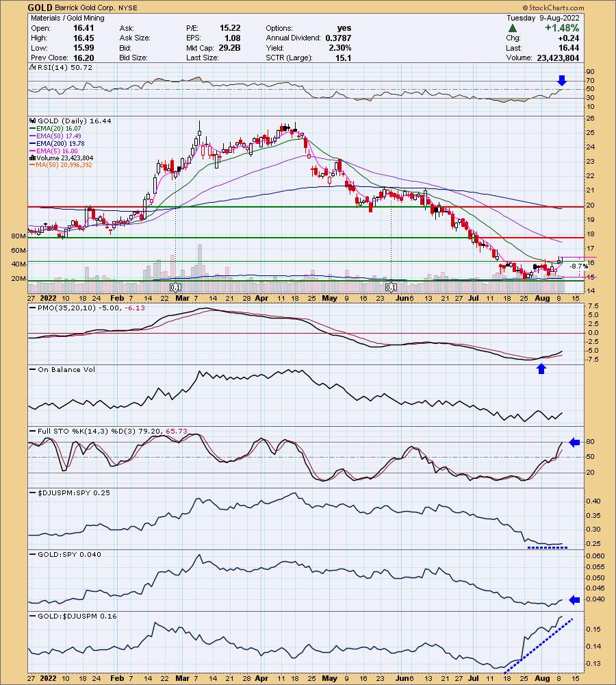Click the 0.1 dividend marker near Jun
616x685 pixels.
392,288
